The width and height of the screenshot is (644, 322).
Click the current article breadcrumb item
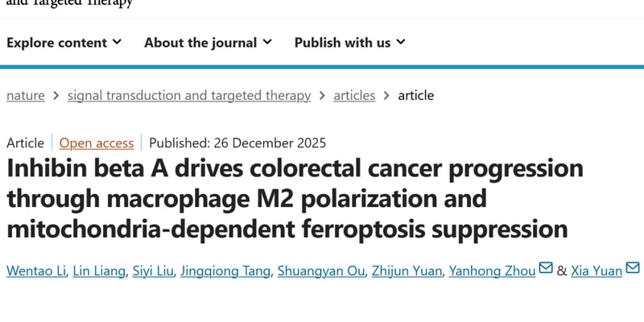pos(415,95)
